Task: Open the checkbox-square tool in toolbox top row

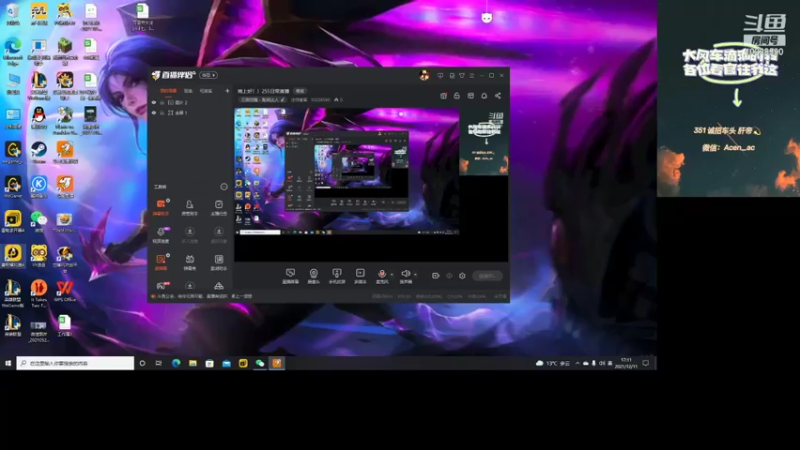Action: coord(219,207)
